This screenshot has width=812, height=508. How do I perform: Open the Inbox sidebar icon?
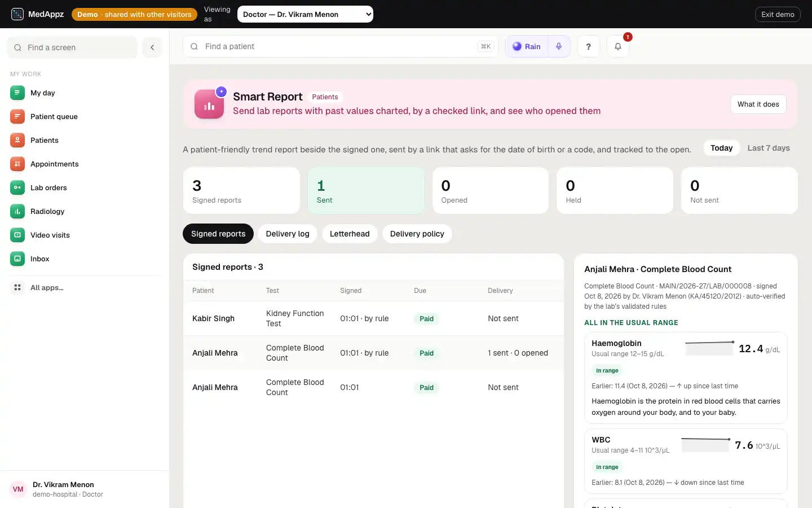[17, 259]
